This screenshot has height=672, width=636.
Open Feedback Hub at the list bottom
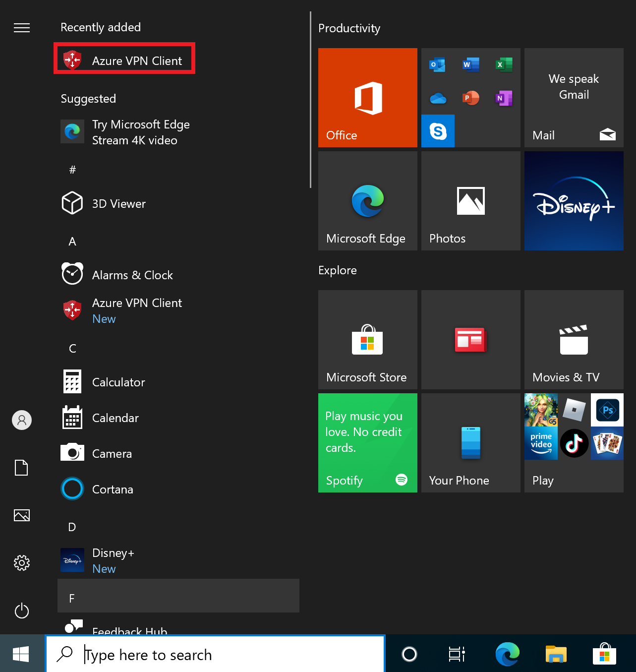[178, 626]
